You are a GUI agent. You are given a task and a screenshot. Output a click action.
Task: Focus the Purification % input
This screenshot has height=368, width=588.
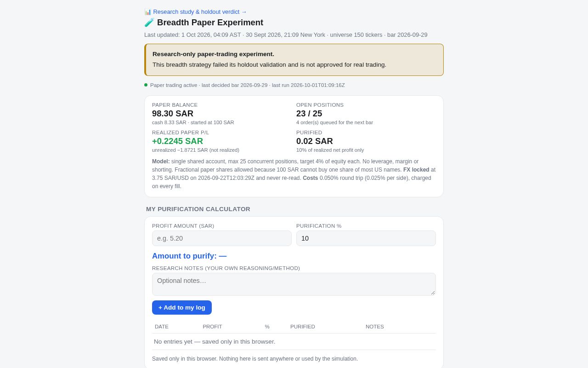(x=366, y=238)
